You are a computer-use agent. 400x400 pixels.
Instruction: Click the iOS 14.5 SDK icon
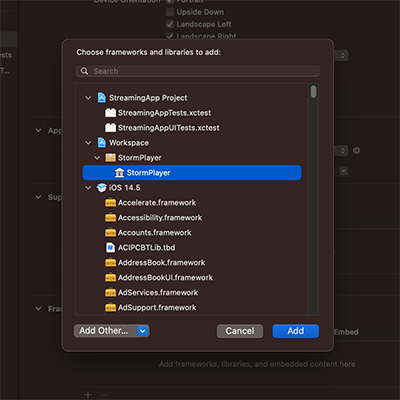coord(101,188)
